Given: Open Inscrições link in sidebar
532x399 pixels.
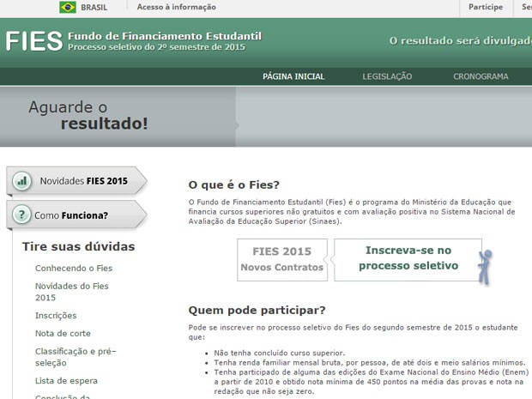Looking at the screenshot, I should coord(56,316).
